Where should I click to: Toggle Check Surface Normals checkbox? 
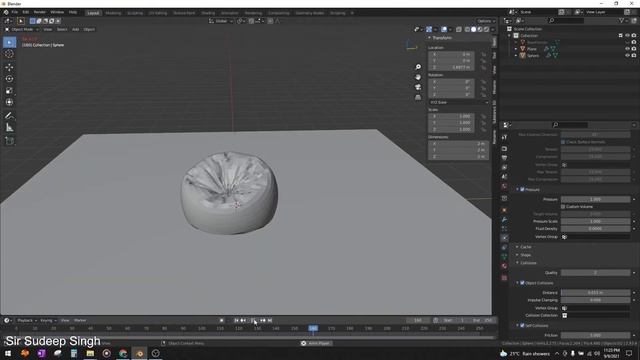coord(563,142)
